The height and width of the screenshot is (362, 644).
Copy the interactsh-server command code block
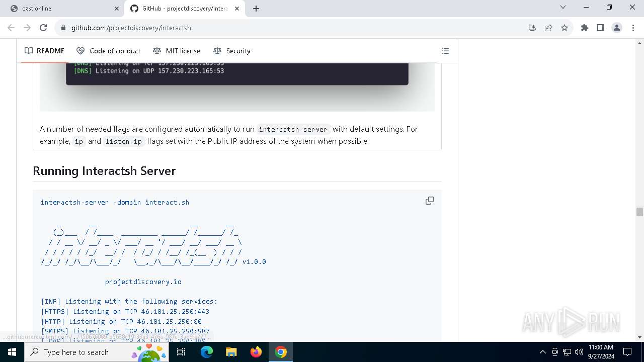tap(430, 201)
